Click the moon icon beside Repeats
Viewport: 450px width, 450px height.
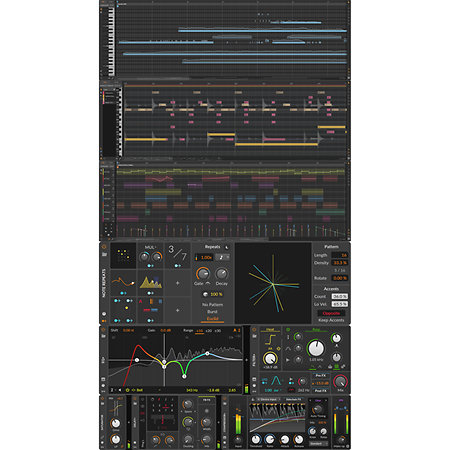(227, 247)
